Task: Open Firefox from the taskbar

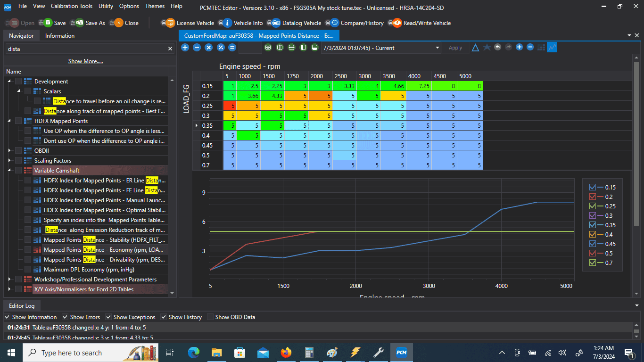Action: [x=286, y=353]
